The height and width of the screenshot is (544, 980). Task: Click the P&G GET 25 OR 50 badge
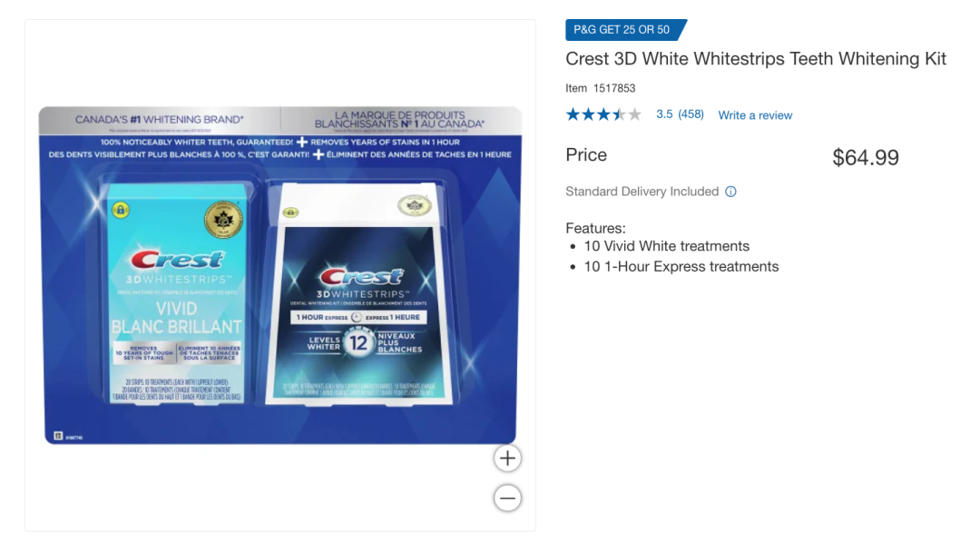[x=625, y=29]
